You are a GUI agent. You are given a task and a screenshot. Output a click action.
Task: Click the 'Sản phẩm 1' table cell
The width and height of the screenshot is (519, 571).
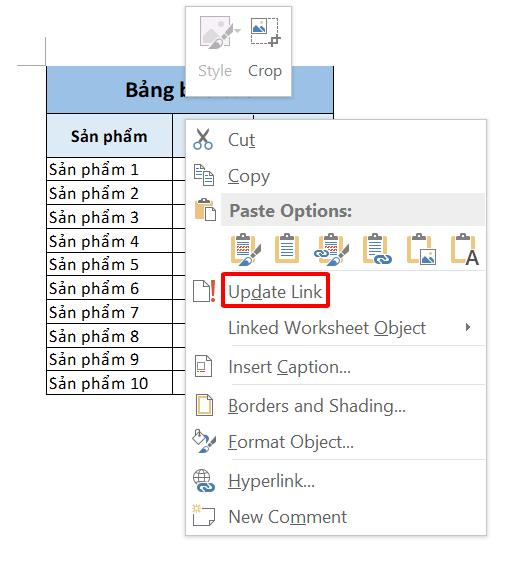click(109, 169)
